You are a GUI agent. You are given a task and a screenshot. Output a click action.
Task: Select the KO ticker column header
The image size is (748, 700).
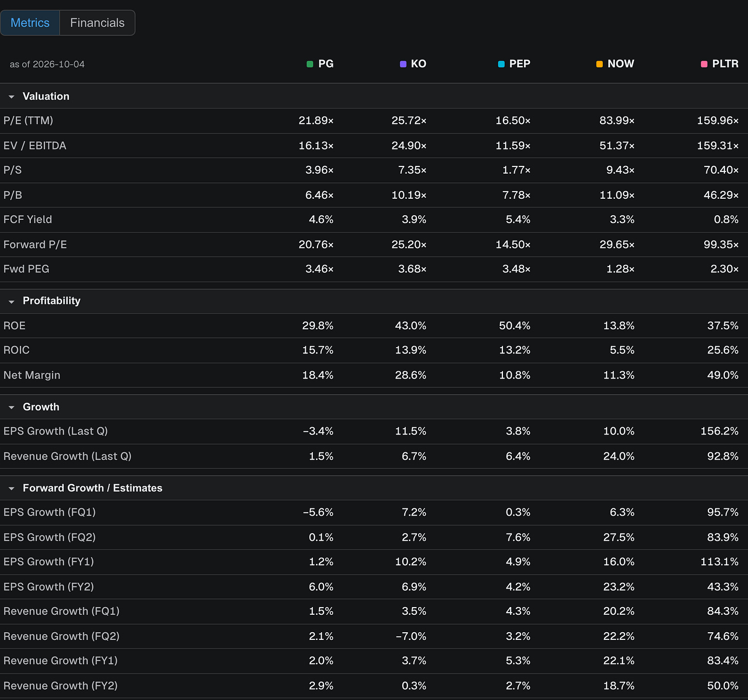(x=419, y=64)
